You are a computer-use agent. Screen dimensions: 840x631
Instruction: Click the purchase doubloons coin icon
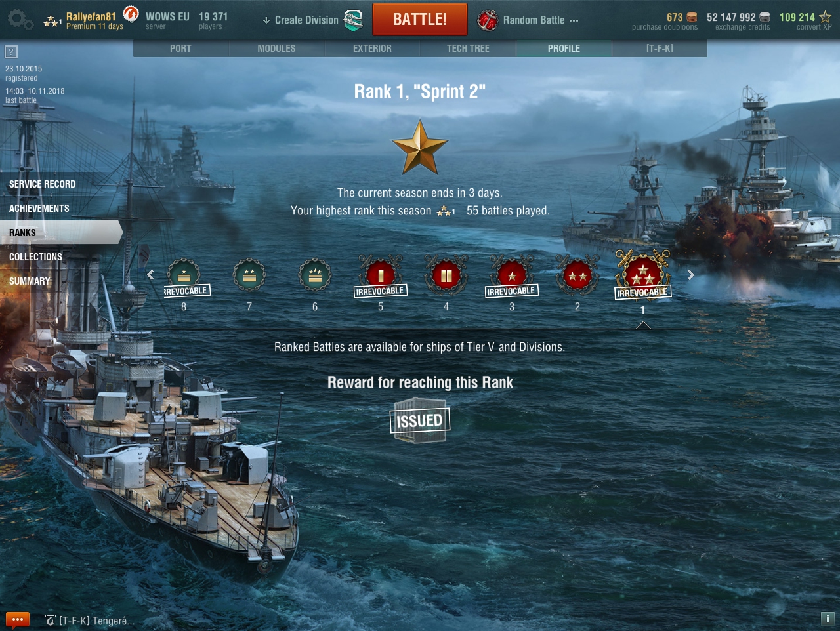692,18
